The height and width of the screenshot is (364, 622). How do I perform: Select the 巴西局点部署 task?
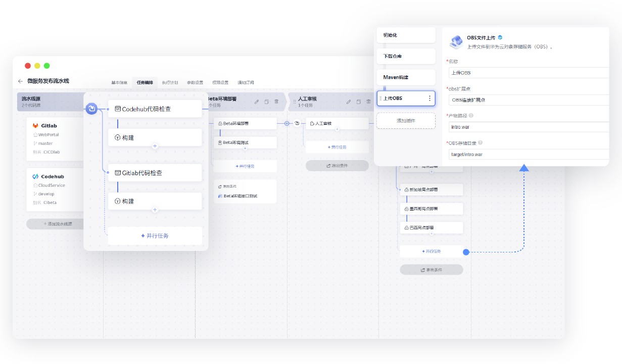pos(432,228)
